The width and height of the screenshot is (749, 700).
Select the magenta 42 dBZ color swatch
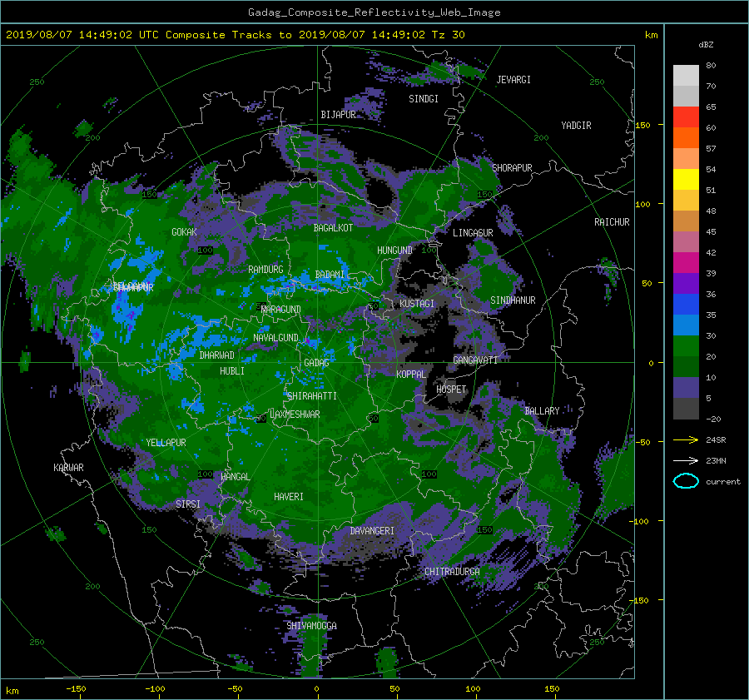(x=686, y=263)
